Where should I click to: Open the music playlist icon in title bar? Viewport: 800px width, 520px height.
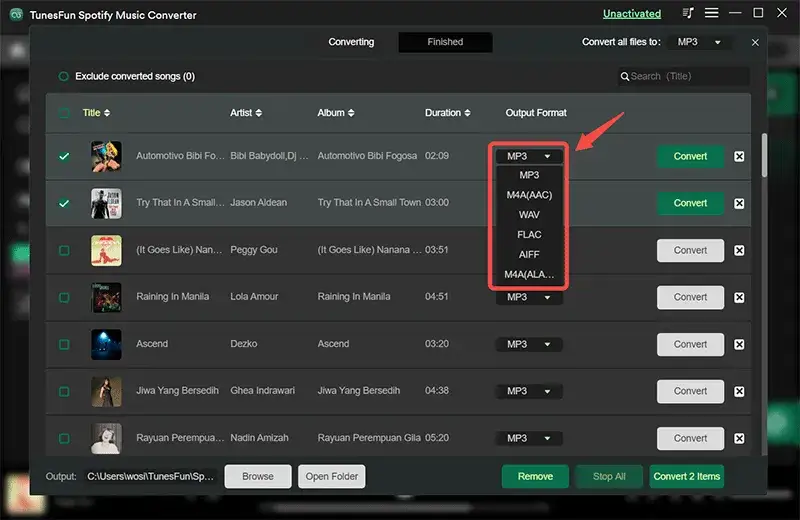(x=688, y=14)
